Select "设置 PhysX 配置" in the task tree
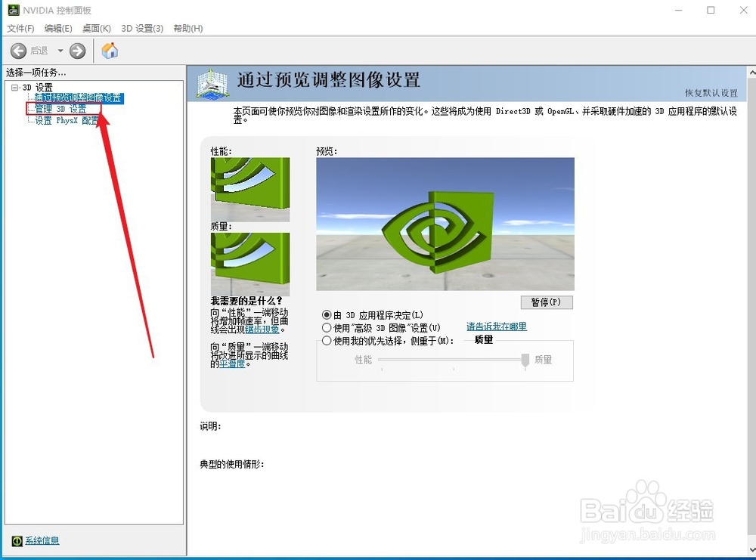 [64, 119]
